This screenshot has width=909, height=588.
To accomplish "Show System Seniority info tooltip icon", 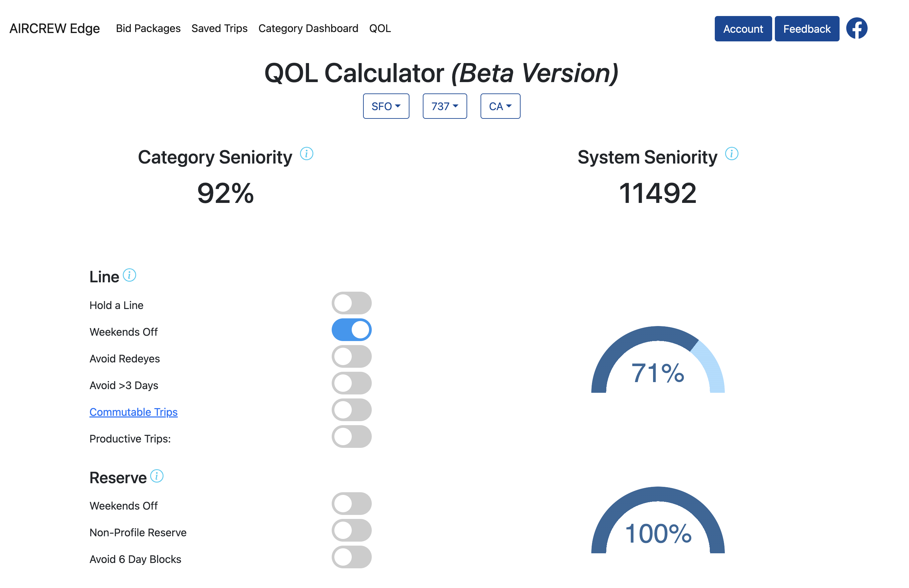I will (731, 154).
